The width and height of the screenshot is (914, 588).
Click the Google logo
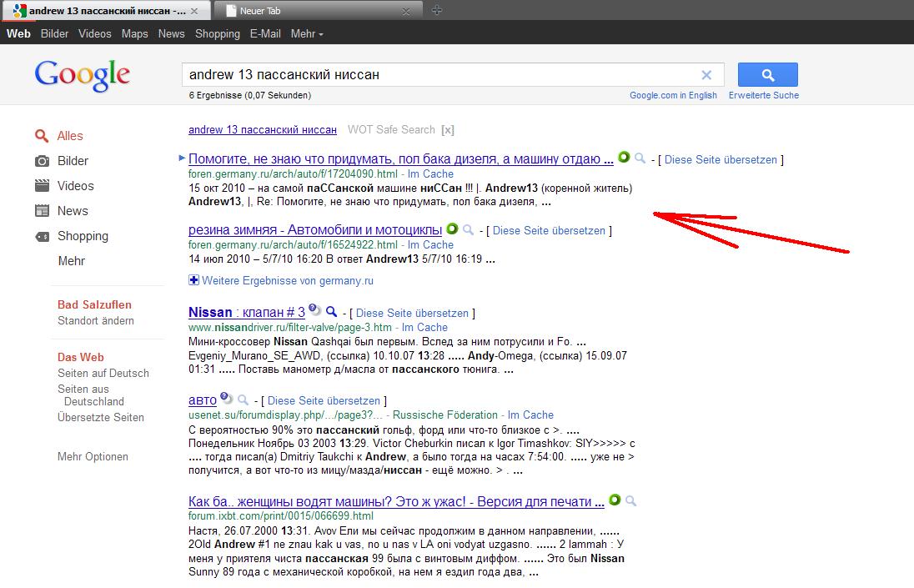[x=83, y=75]
